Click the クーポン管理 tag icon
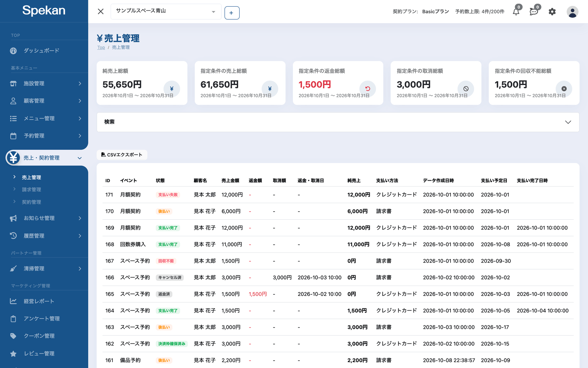 [x=13, y=336]
